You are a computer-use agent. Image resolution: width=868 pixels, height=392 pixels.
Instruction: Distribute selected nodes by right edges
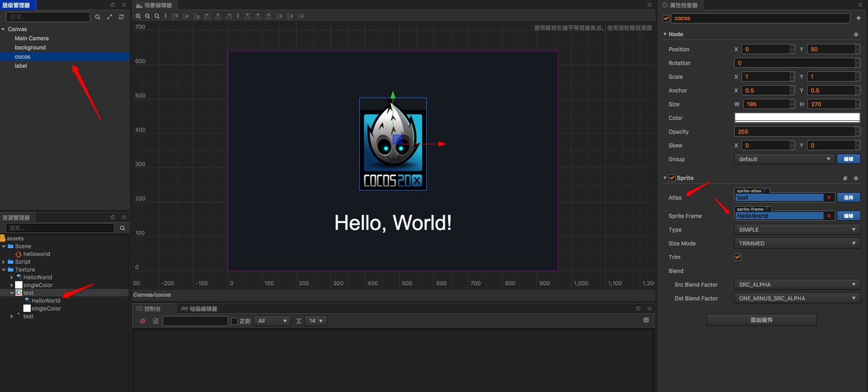pyautogui.click(x=301, y=16)
